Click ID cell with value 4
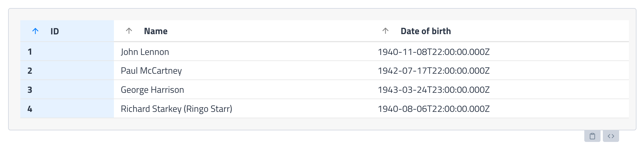Screen dimensions: 644x148 point(67,109)
